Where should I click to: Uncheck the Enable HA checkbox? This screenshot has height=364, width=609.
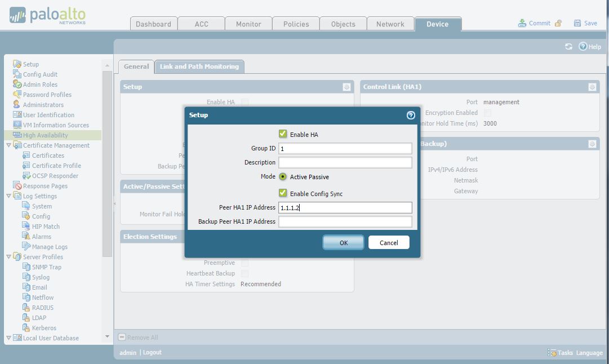(283, 134)
